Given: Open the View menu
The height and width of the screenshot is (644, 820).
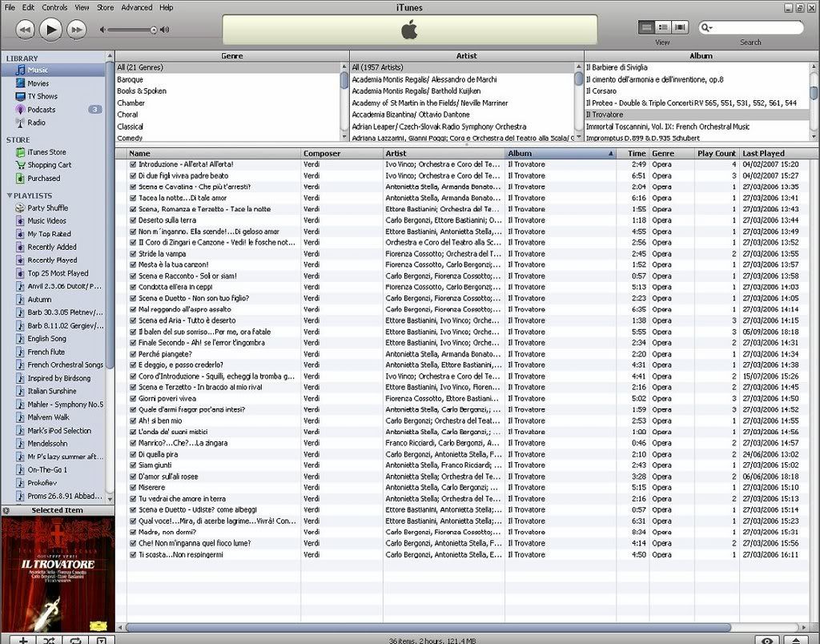Looking at the screenshot, I should [x=82, y=7].
